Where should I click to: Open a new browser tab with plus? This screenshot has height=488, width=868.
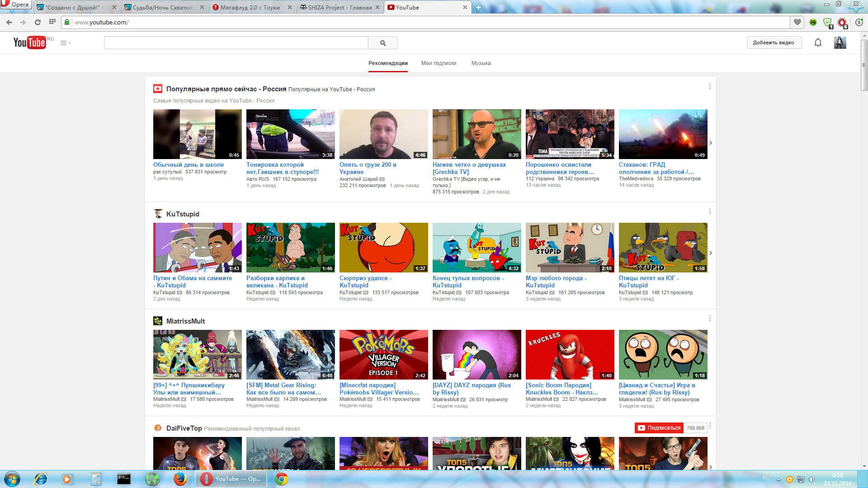click(478, 7)
